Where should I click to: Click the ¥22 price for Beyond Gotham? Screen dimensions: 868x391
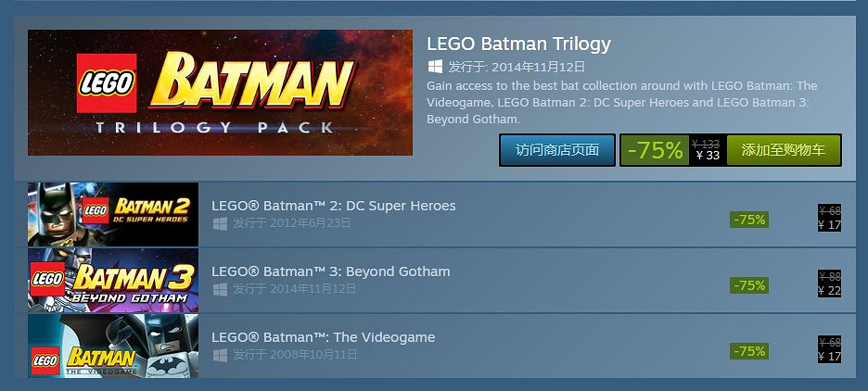click(x=829, y=291)
